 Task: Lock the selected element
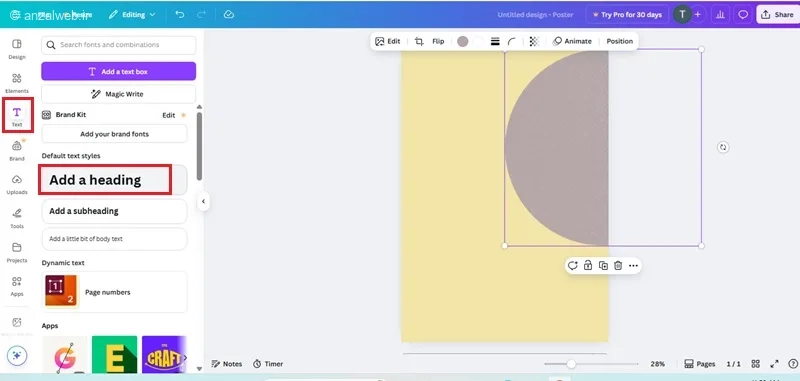click(x=588, y=266)
